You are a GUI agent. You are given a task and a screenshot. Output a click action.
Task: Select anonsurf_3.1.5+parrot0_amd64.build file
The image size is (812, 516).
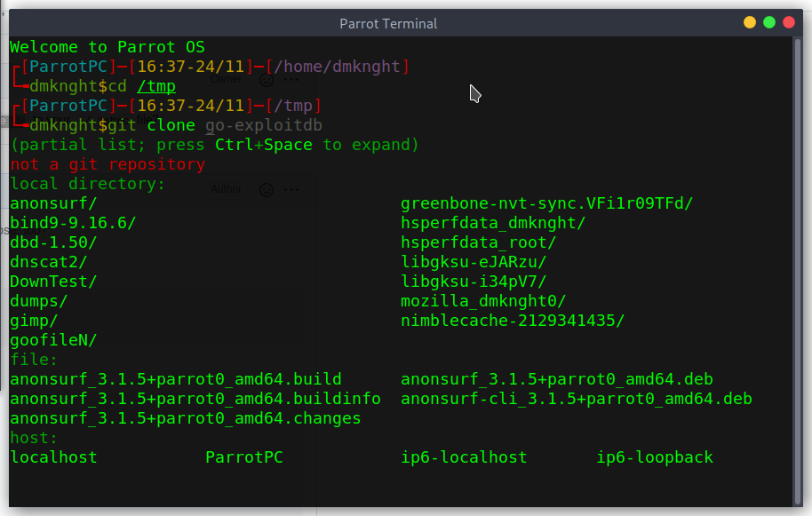click(176, 379)
